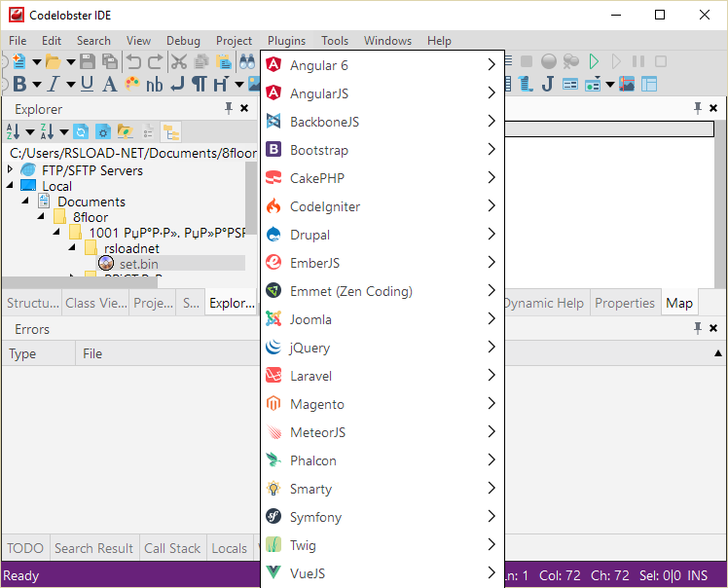728x588 pixels.
Task: Pin the Map panel
Action: 698,108
